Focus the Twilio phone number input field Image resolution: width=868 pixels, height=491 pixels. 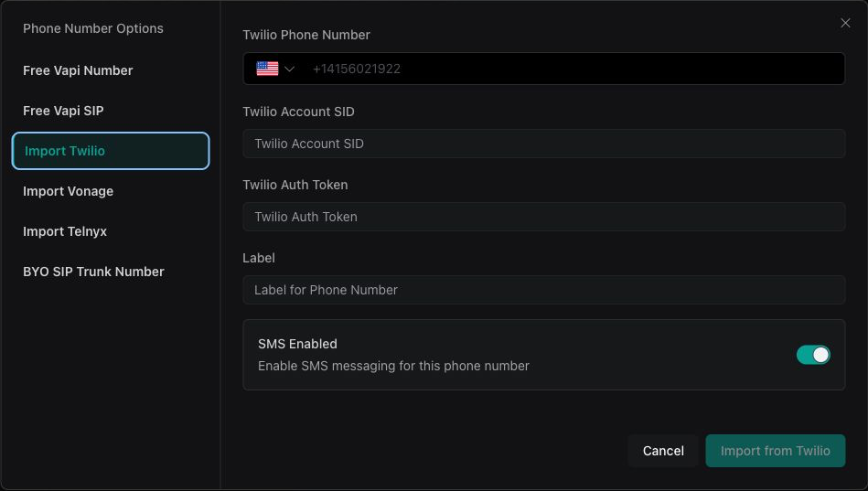[x=573, y=69]
